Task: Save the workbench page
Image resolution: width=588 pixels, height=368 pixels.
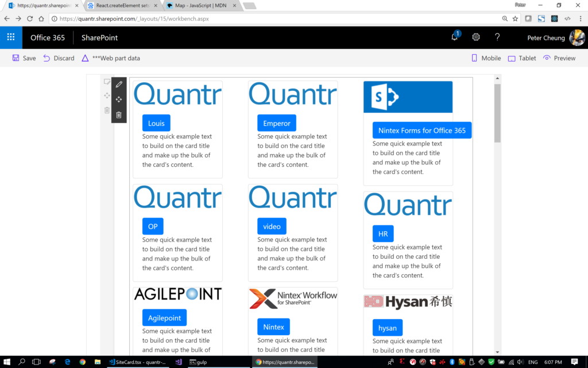Action: tap(24, 58)
